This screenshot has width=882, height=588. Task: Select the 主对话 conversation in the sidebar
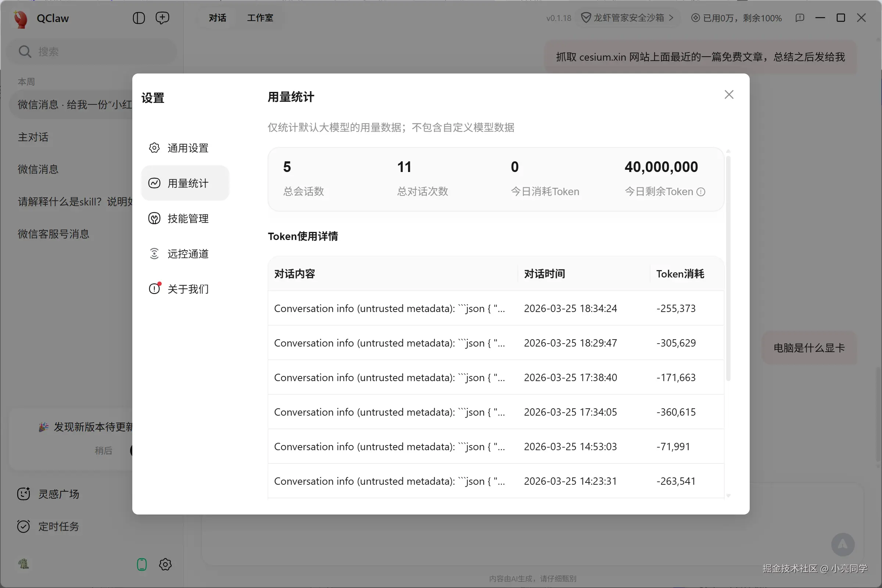click(33, 136)
